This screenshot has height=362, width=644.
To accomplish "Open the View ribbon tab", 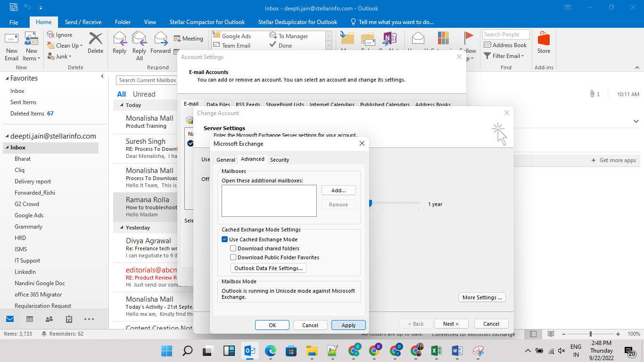I will tap(150, 22).
